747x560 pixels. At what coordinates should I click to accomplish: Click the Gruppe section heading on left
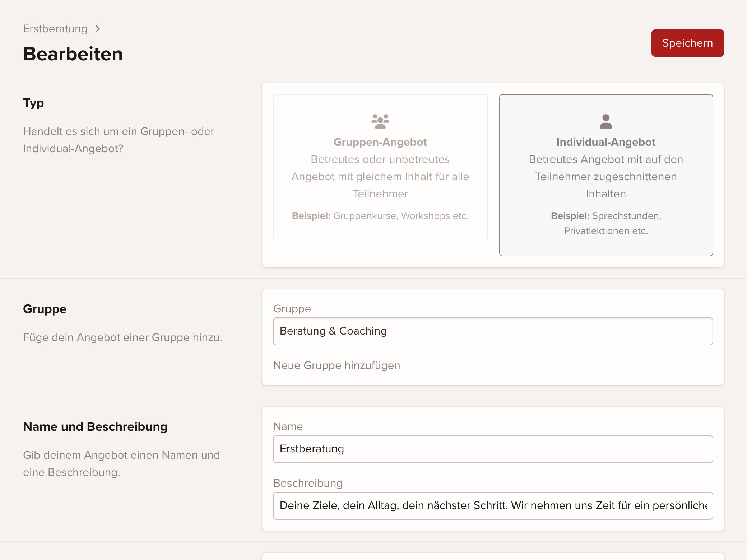45,309
